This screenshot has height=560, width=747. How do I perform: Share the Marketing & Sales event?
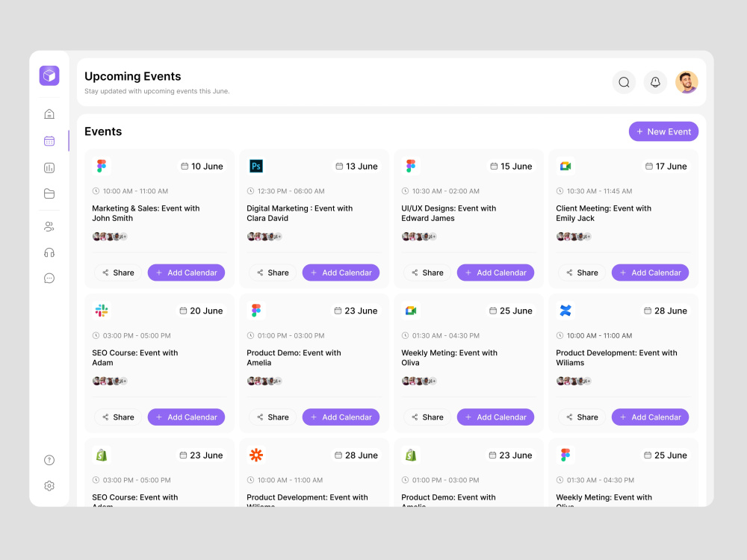pos(118,273)
